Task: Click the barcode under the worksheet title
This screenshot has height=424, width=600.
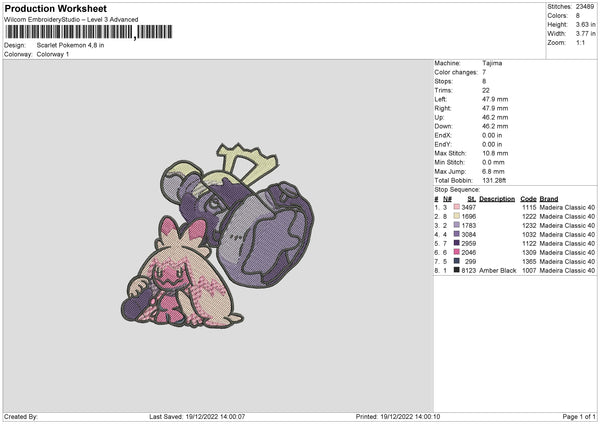Action: click(88, 32)
